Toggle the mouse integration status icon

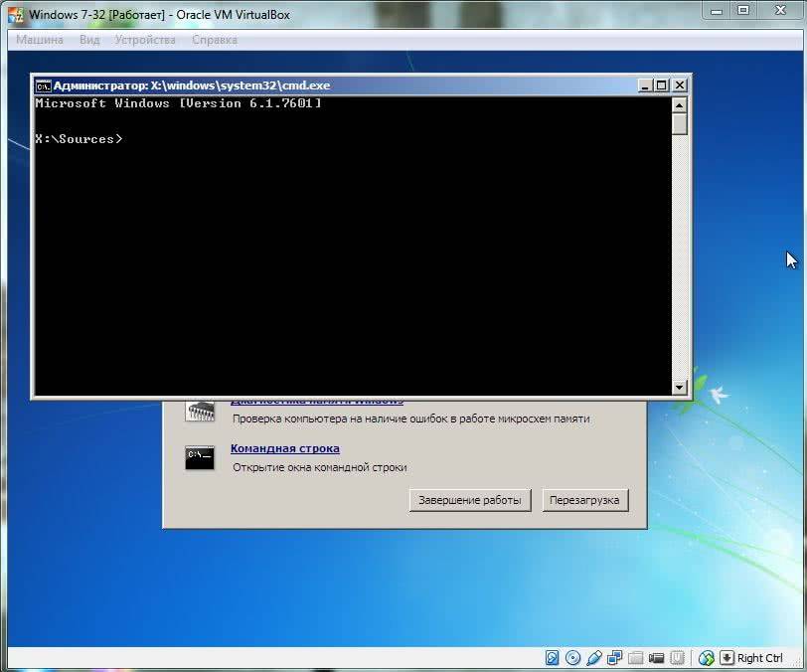[707, 658]
